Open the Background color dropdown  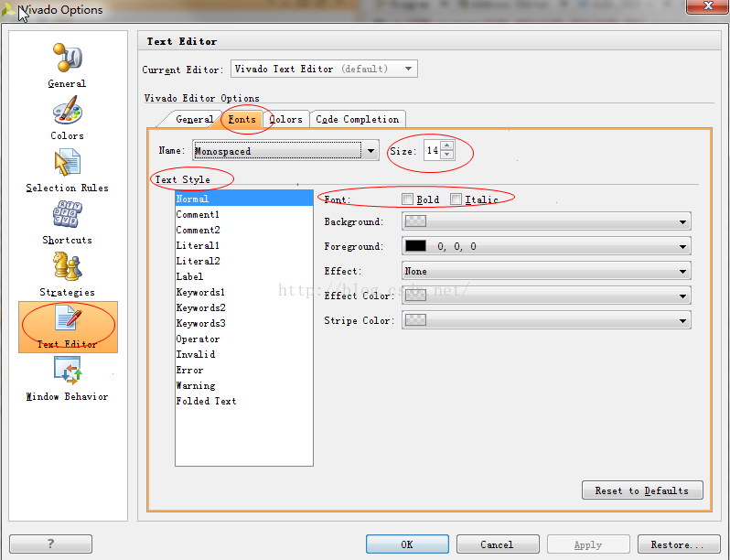pos(546,221)
